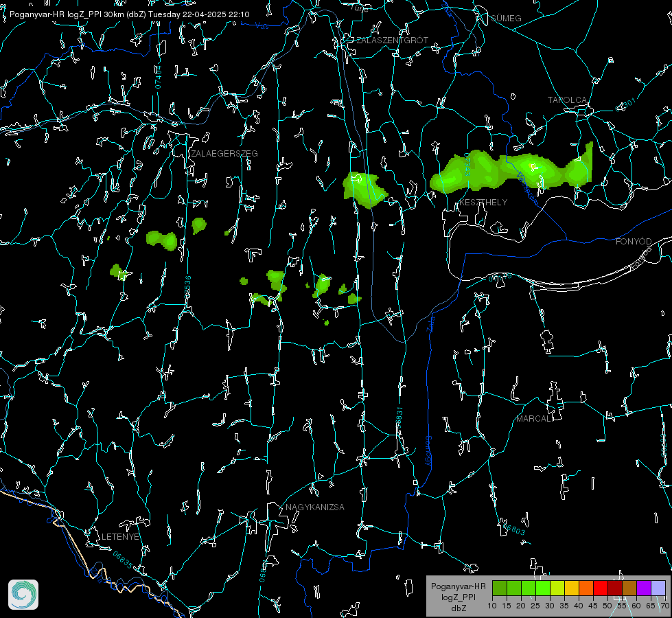Select the 30–35 dBZ yellow-green swatch
The height and width of the screenshot is (618, 672).
click(x=557, y=588)
